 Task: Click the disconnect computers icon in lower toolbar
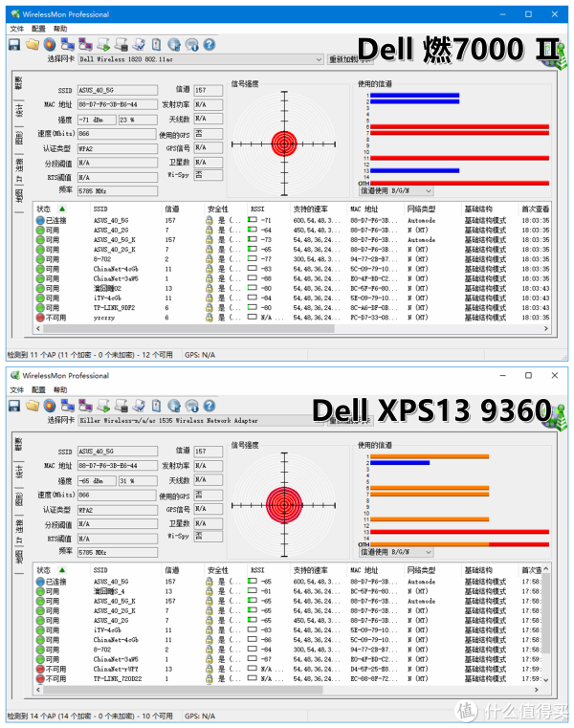coord(85,406)
